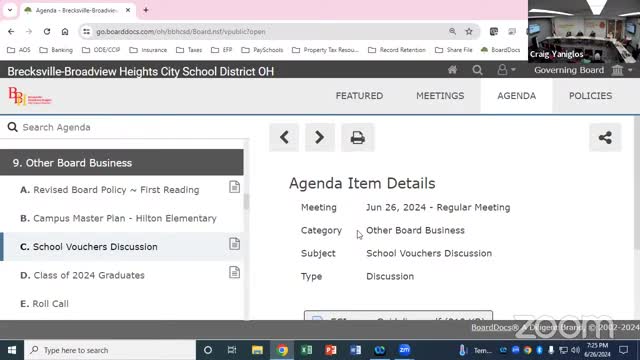The width and height of the screenshot is (640, 360).
Task: Open document icon for School Vouchers Discussion
Action: pyautogui.click(x=234, y=244)
